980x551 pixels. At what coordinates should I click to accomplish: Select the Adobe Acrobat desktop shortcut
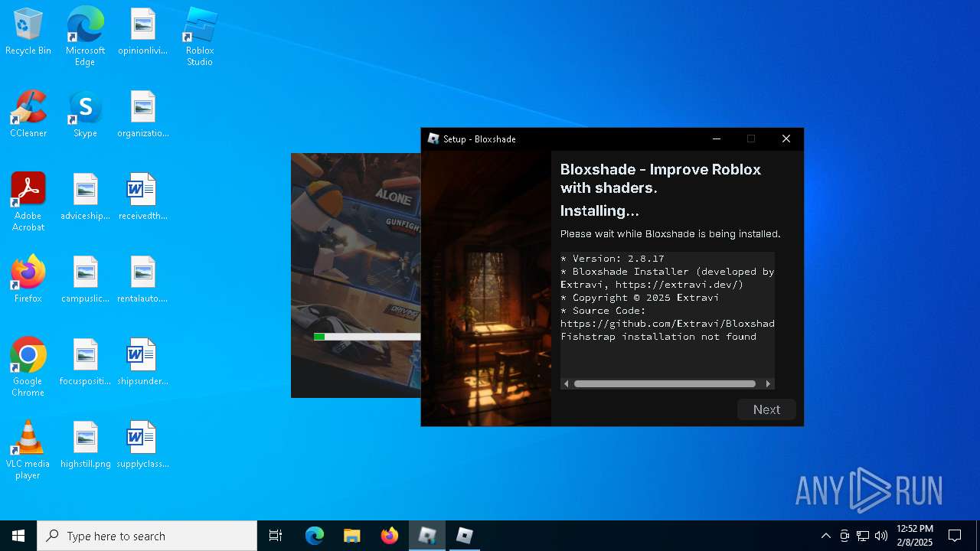coord(28,201)
